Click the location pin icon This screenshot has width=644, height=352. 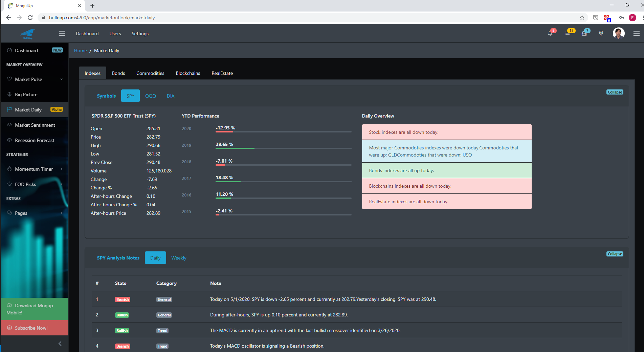(x=601, y=33)
